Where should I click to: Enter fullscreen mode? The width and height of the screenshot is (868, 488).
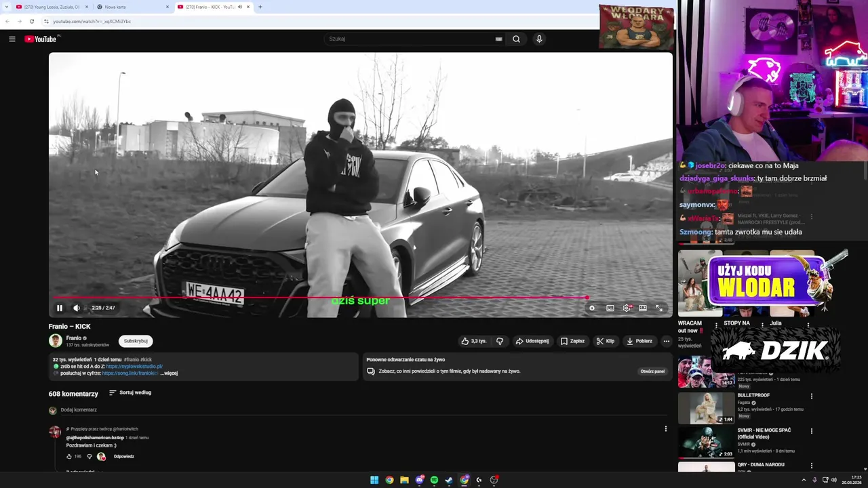659,308
